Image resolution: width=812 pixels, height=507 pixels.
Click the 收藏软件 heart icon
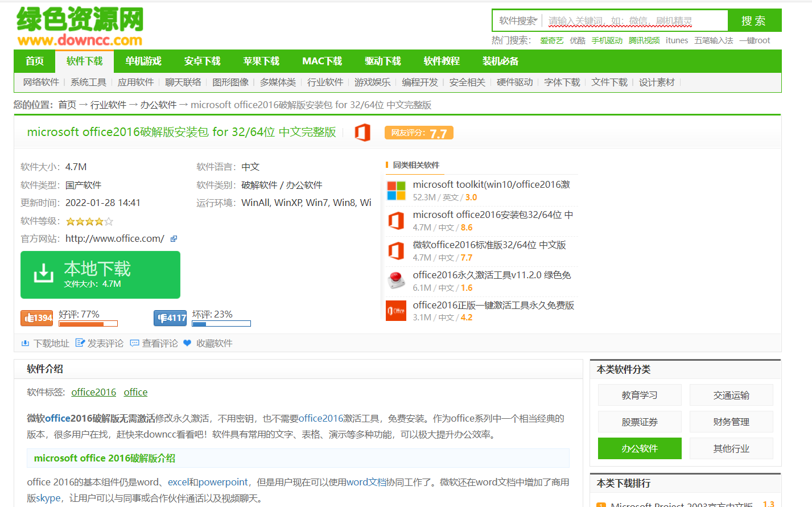click(x=187, y=343)
